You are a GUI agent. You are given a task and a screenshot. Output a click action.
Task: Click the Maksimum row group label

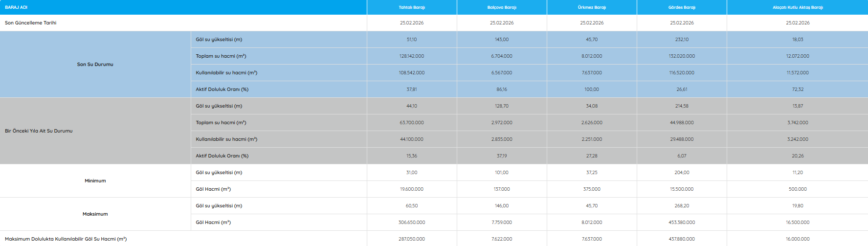95,214
